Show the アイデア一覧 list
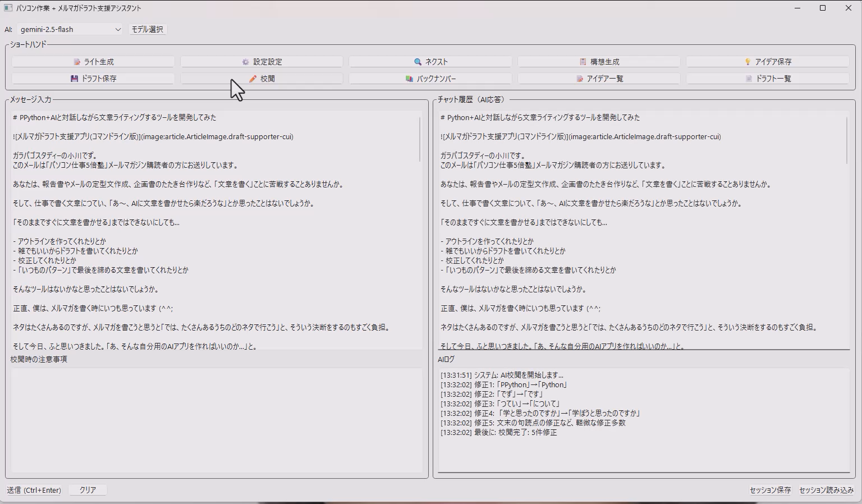The width and height of the screenshot is (862, 504). pyautogui.click(x=599, y=79)
